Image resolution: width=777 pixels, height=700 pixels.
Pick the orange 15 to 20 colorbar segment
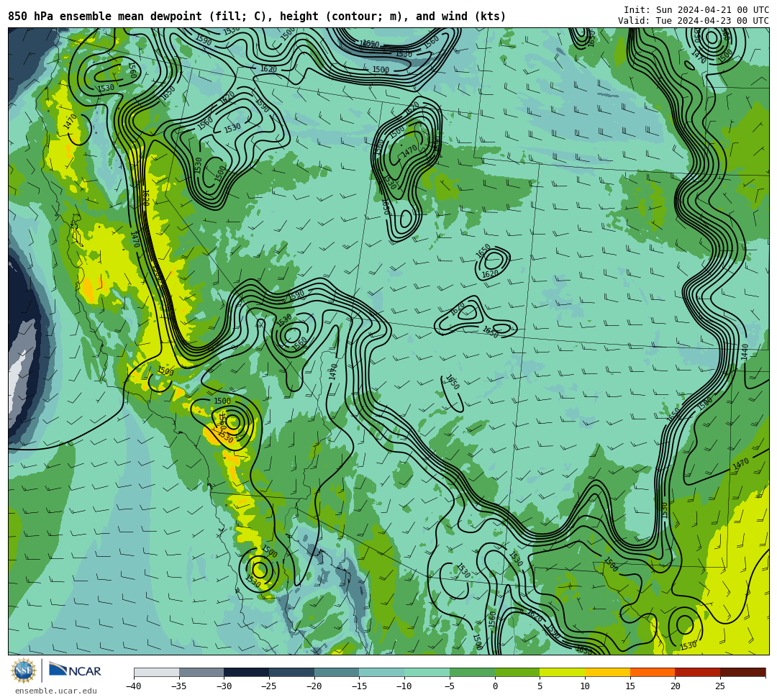point(653,672)
